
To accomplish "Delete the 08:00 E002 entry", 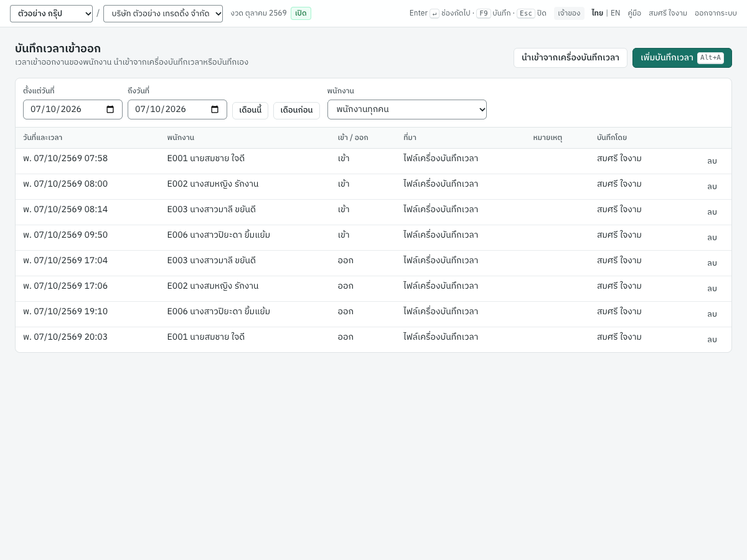I will coord(712,187).
